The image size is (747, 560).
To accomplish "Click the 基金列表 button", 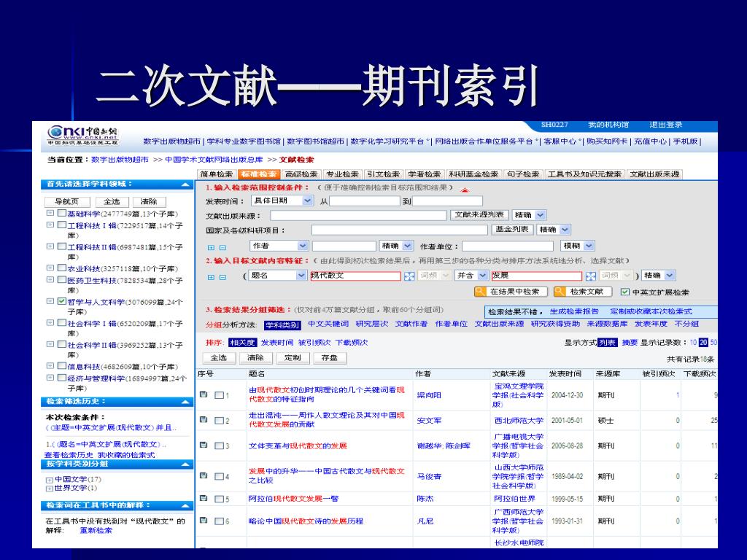I will pos(512,229).
